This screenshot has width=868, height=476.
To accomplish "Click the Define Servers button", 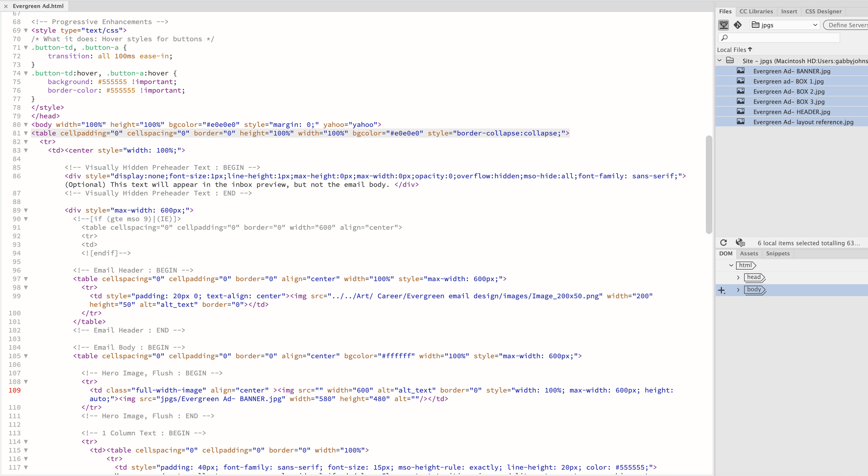I will click(x=847, y=25).
